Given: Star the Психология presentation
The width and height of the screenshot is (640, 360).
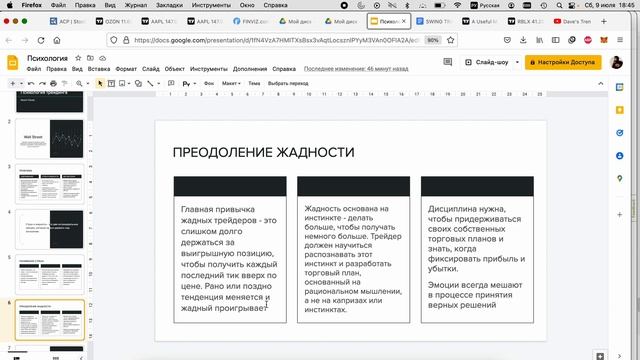Looking at the screenshot, I should click(x=78, y=58).
